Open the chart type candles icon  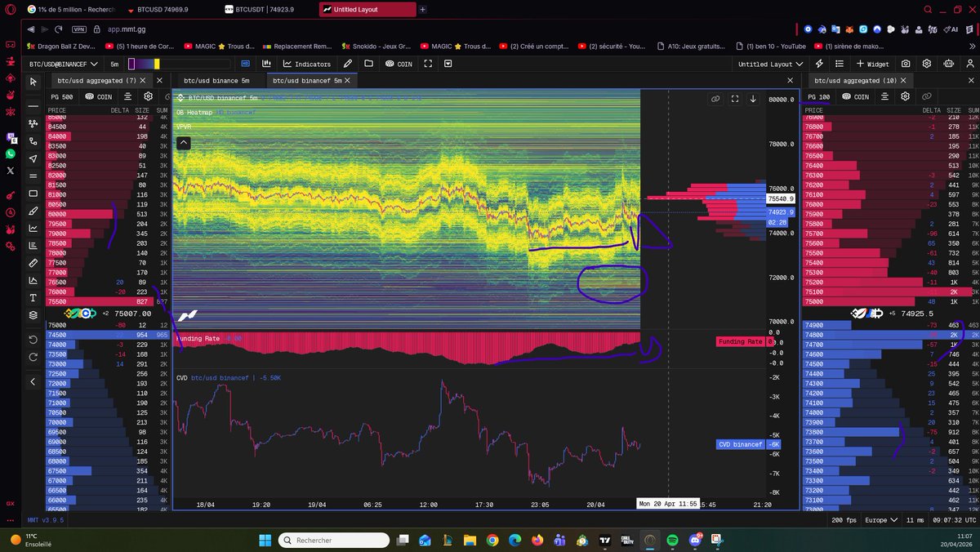tap(266, 64)
